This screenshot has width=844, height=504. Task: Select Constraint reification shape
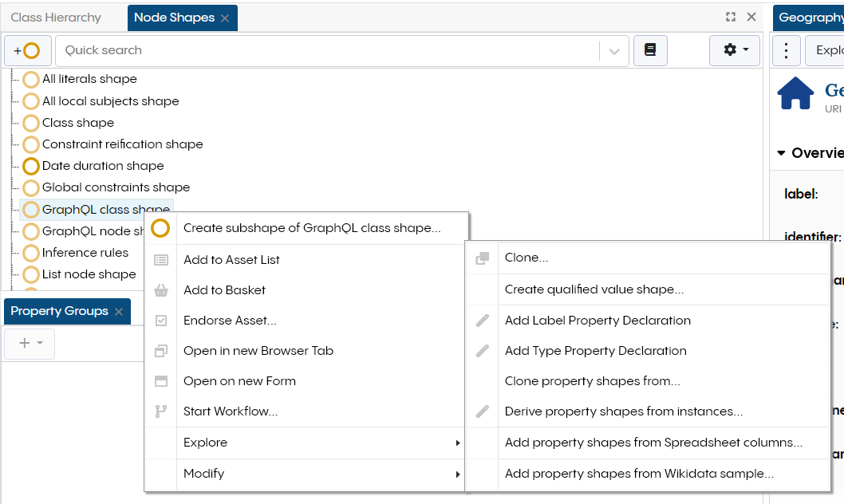coord(122,144)
